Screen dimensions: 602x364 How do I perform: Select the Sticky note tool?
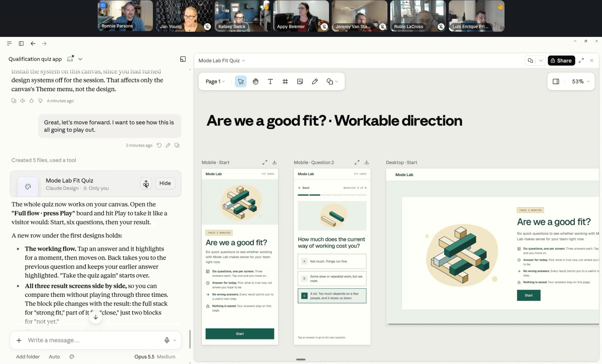pos(300,81)
